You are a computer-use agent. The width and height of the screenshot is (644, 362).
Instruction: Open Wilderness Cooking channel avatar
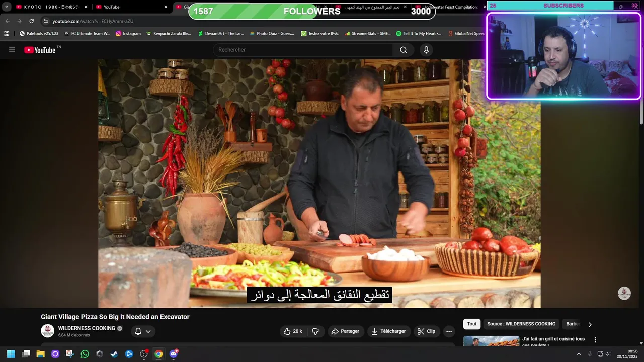(48, 331)
